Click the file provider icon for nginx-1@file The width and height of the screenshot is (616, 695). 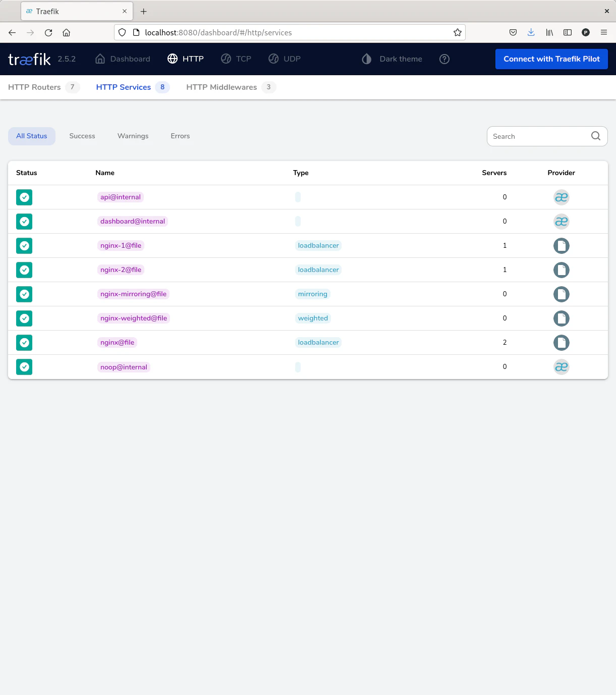click(x=561, y=246)
